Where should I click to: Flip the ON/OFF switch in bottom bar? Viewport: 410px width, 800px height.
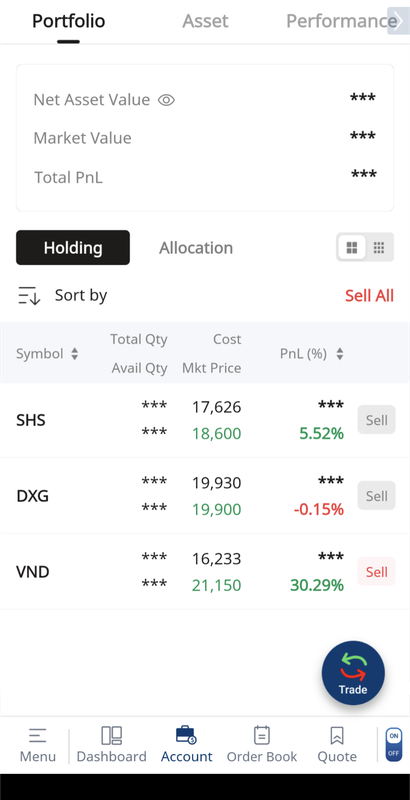(394, 744)
